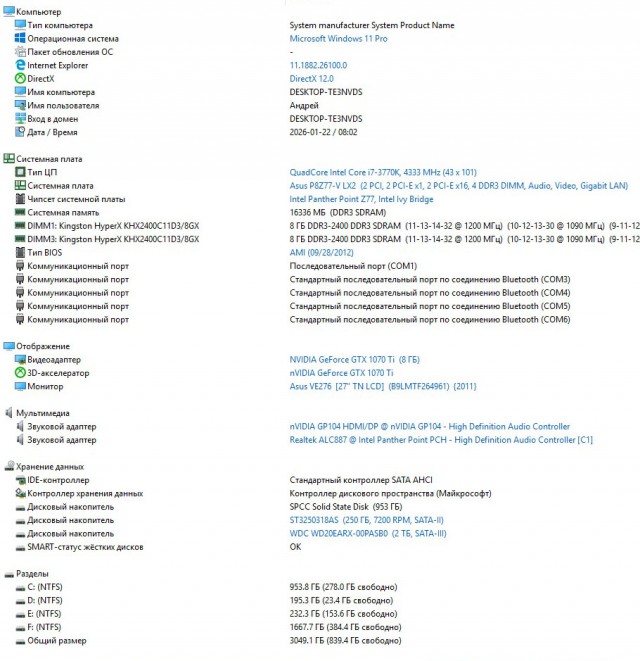Screen dimensions: 640x661
Task: Select the F: (NTFS) partition row
Action: point(44,627)
